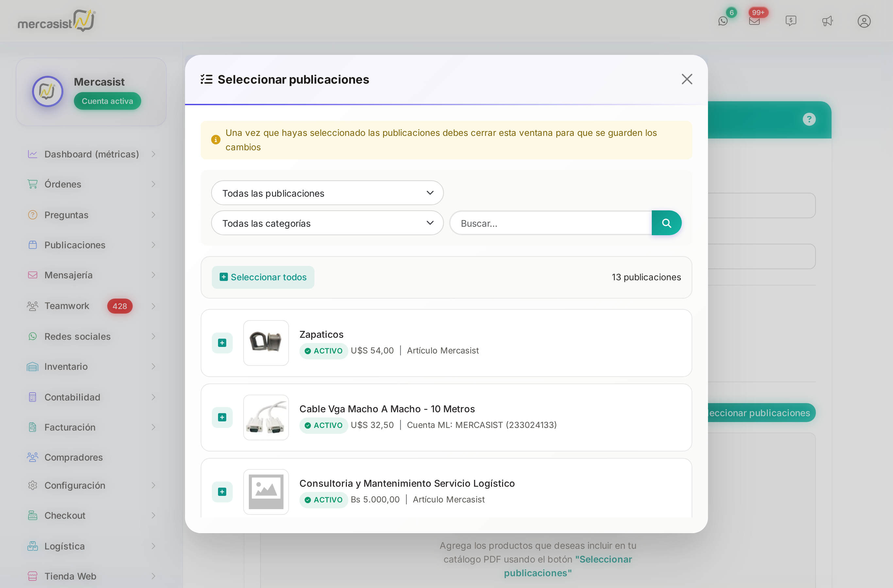The width and height of the screenshot is (893, 588).
Task: Click the Buscar search field
Action: pyautogui.click(x=551, y=223)
